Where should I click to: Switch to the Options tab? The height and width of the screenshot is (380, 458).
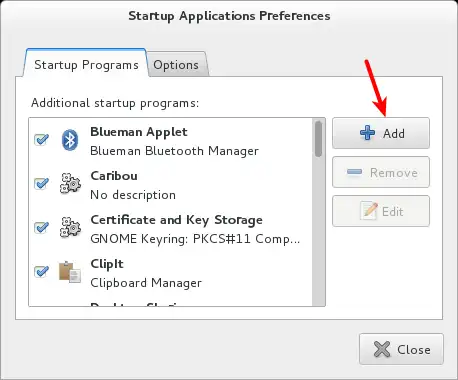(x=176, y=65)
